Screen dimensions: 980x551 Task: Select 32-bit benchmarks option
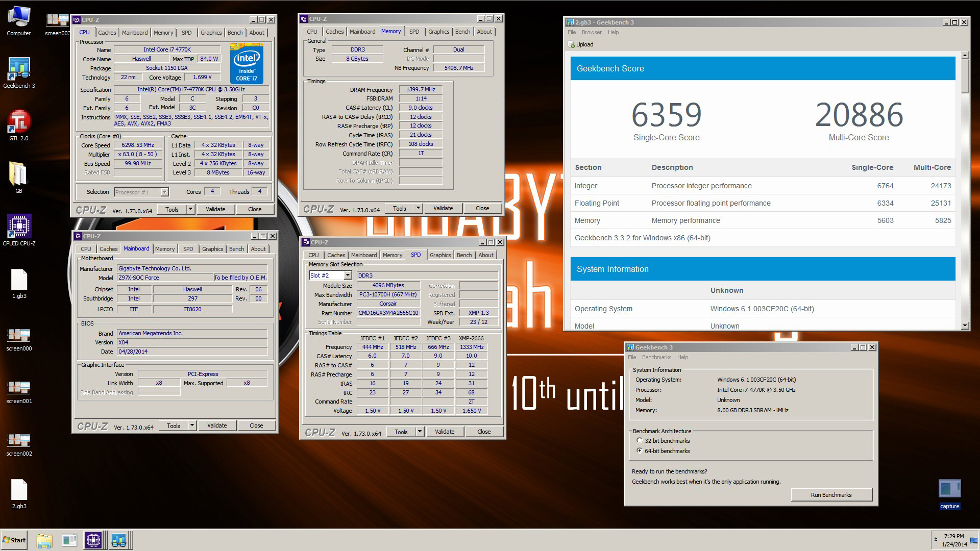[640, 441]
